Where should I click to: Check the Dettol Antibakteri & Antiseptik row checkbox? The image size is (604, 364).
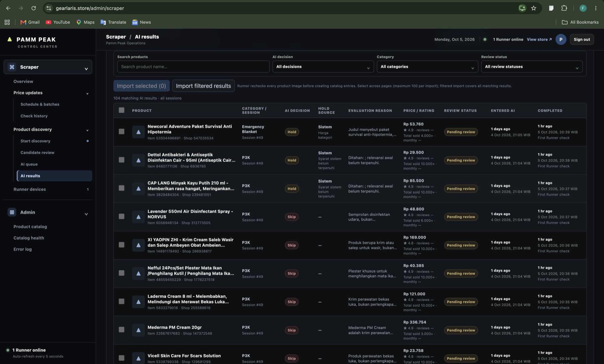[121, 160]
